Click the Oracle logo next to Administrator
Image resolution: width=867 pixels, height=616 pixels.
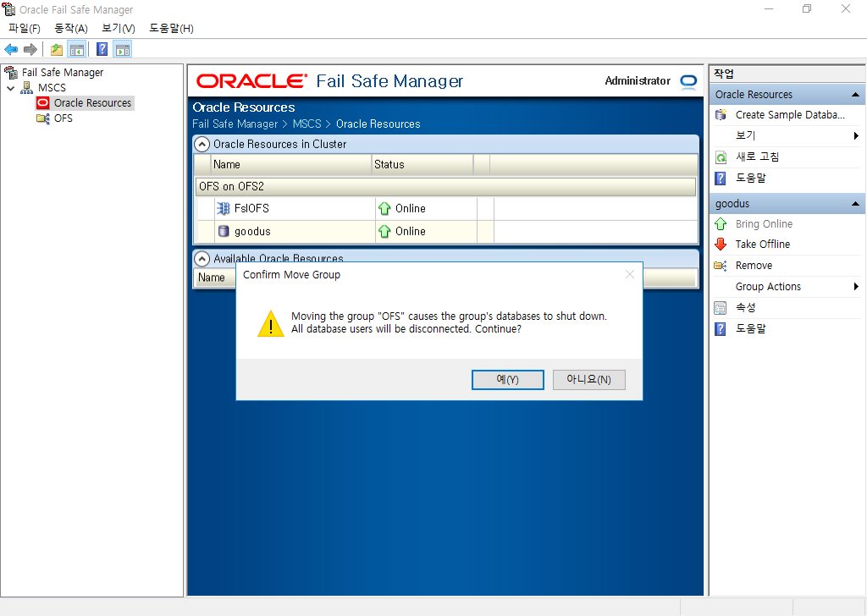coord(688,81)
